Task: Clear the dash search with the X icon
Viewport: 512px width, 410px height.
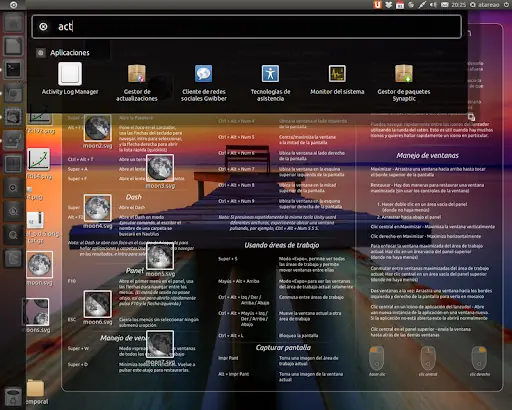Action: [x=43, y=26]
